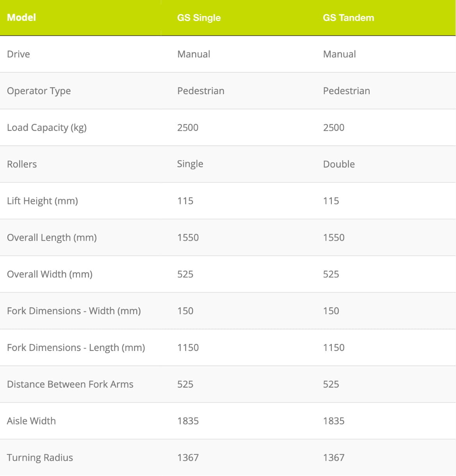Click the Single rollers value
The height and width of the screenshot is (476, 456).
click(190, 164)
